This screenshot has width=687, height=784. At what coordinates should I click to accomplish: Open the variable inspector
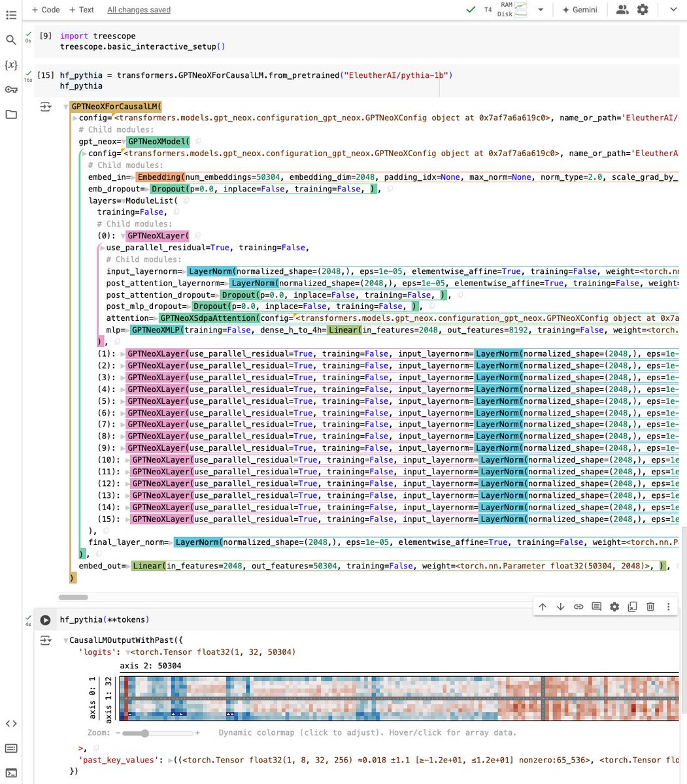pyautogui.click(x=11, y=65)
